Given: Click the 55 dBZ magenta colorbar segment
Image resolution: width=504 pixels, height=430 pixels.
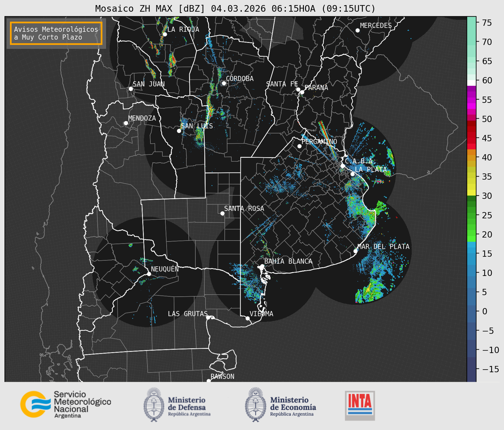Looking at the screenshot, I should [x=471, y=100].
